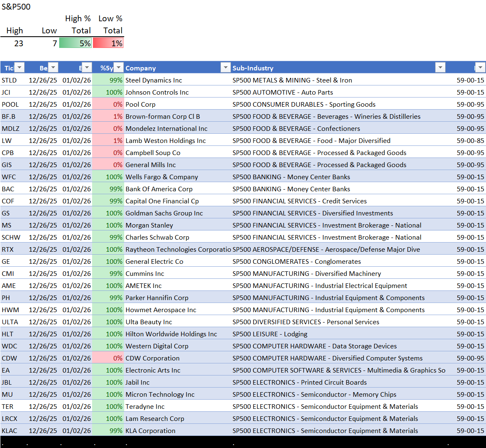Select the Mondelez International Inc cell
Viewport: 486px width, 448px height.
(178, 129)
